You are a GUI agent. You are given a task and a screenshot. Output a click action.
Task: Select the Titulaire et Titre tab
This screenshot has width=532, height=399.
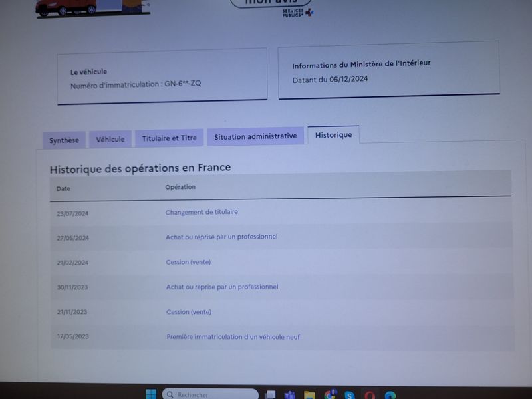point(170,138)
